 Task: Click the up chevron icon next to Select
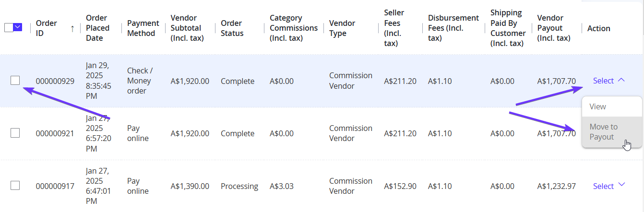coord(621,80)
